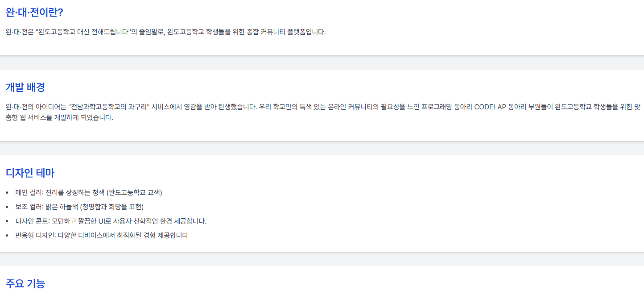Click the "반응형 디자인" list item
Image resolution: width=644 pixels, height=291 pixels.
coord(102,235)
